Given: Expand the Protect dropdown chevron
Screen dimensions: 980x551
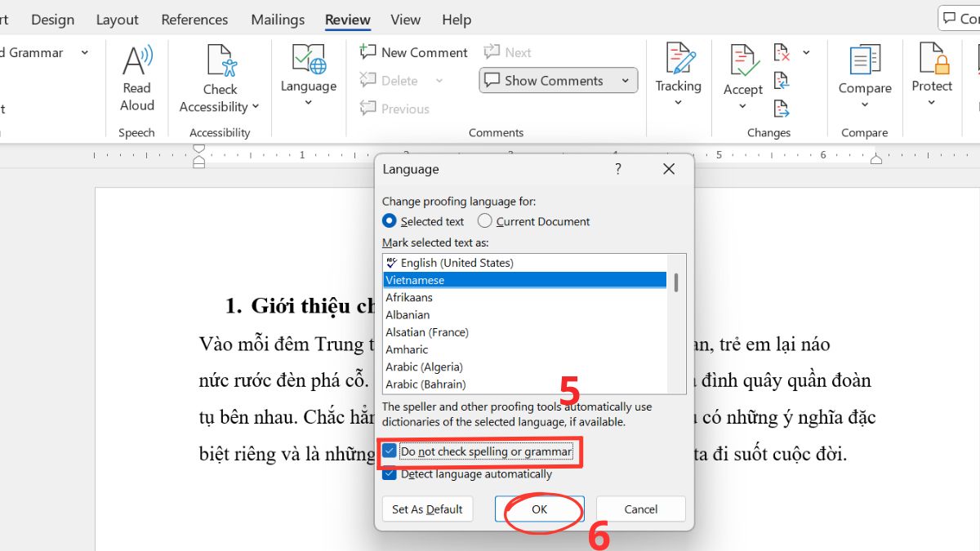Looking at the screenshot, I should 932,103.
